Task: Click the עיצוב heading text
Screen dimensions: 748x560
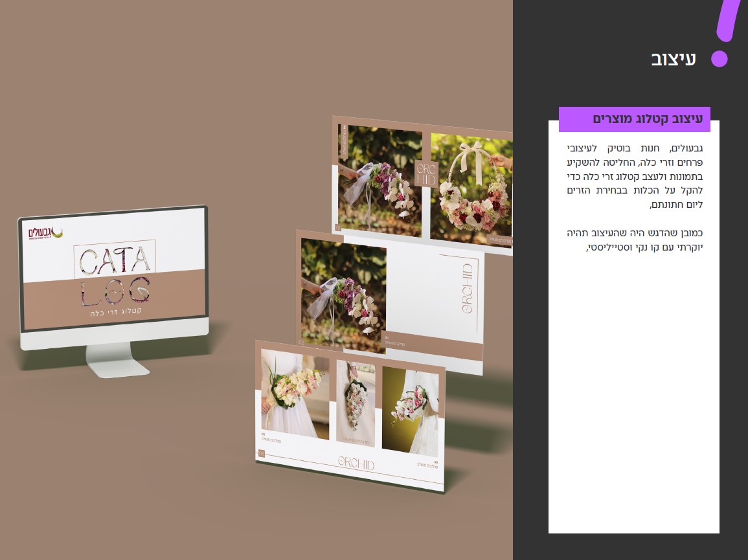Action: pyautogui.click(x=673, y=59)
